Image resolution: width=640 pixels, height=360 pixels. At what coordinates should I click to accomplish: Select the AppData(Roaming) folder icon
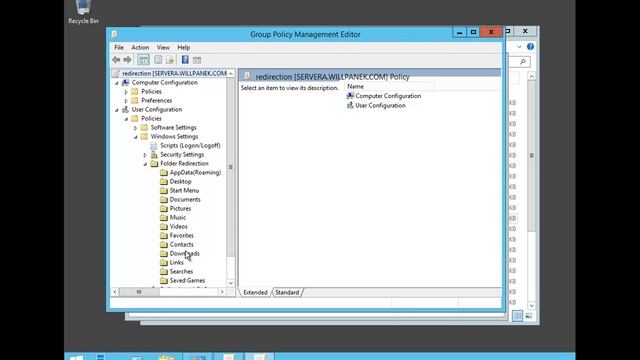click(164, 173)
